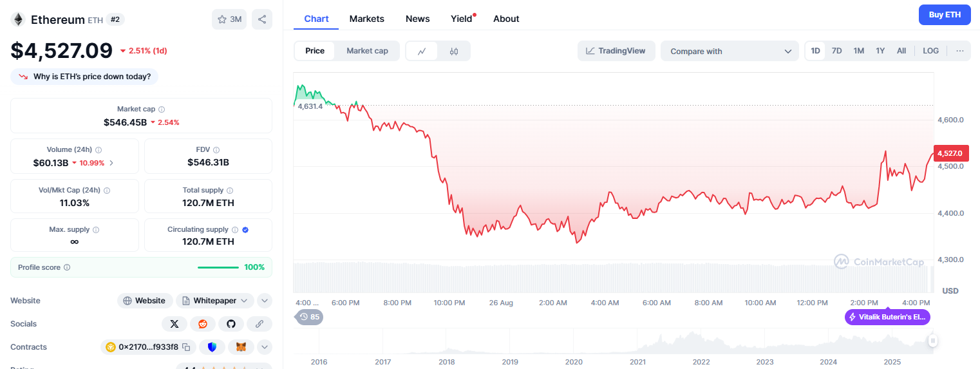Click the history clock 85 badge
Screen dimensions: 980x369
(309, 317)
